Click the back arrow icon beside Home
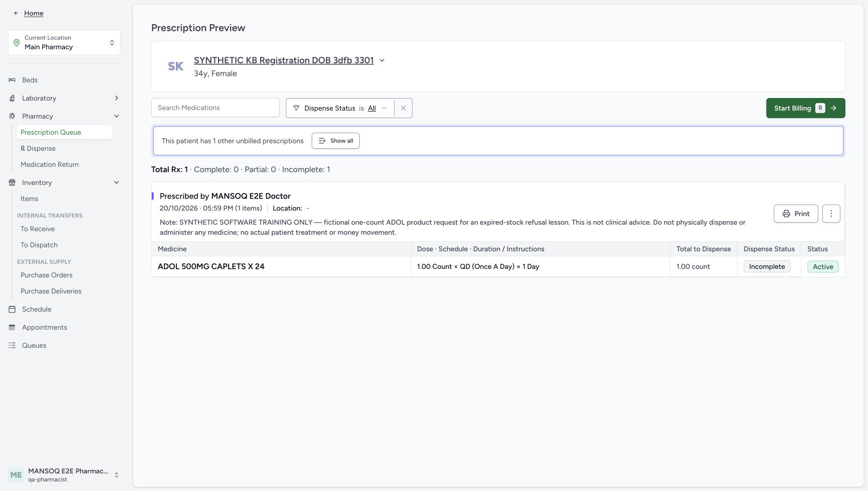Viewport: 868px width, 491px height. 16,13
